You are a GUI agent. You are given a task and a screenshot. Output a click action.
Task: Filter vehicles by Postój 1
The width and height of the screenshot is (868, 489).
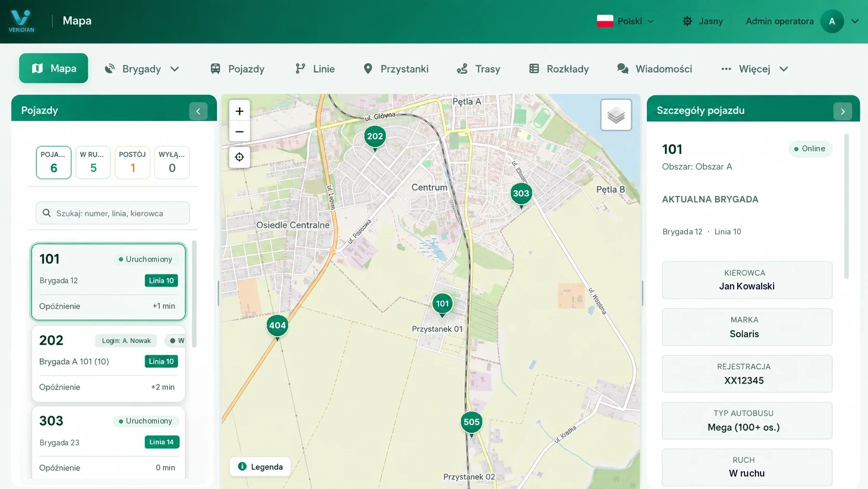(132, 163)
